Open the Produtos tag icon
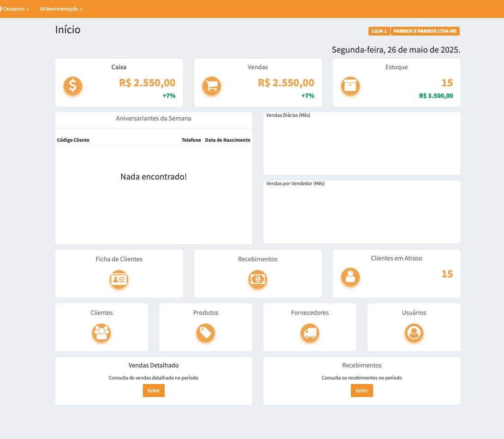504x439 pixels. pos(206,332)
